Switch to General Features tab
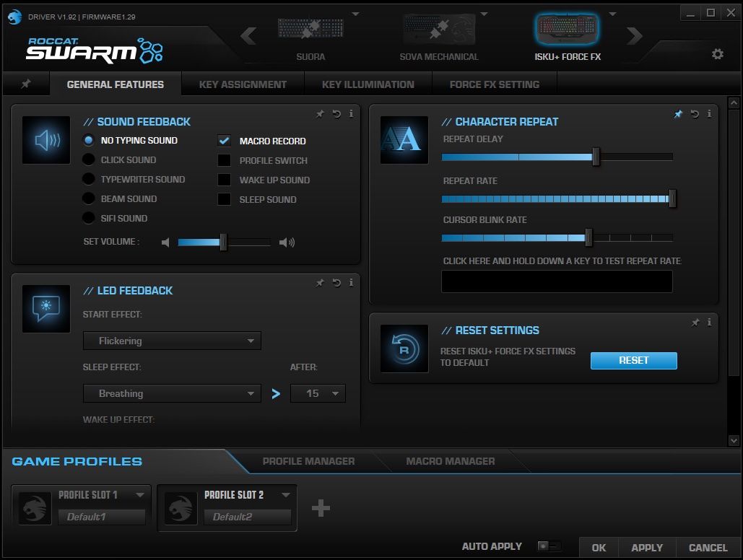 115,84
